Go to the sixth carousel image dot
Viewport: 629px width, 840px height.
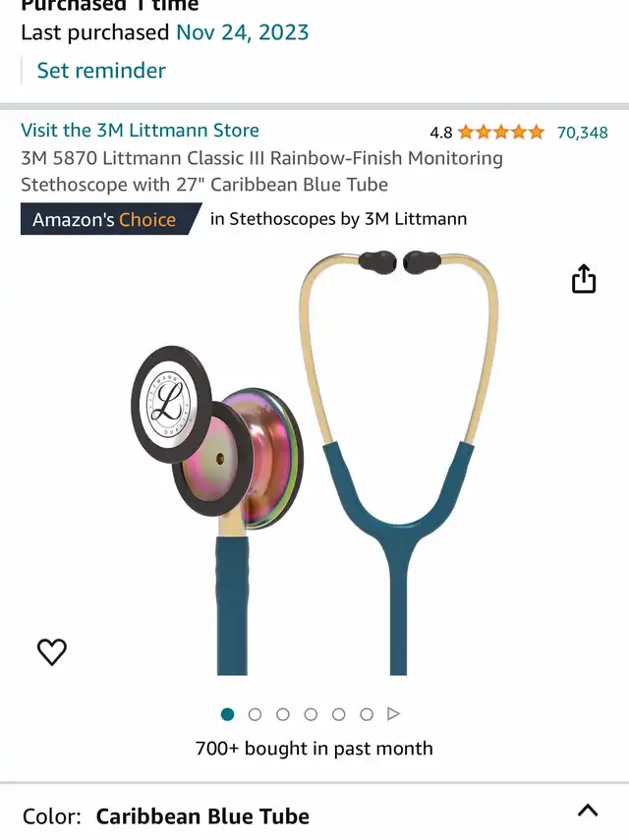[x=367, y=714]
